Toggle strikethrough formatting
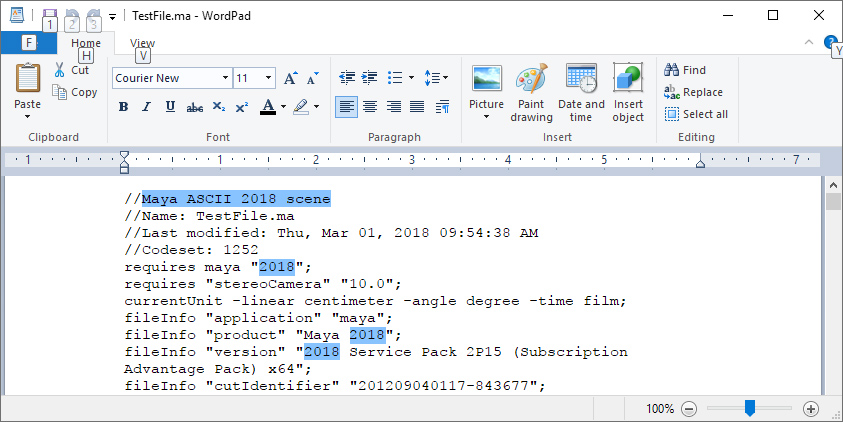 click(195, 106)
